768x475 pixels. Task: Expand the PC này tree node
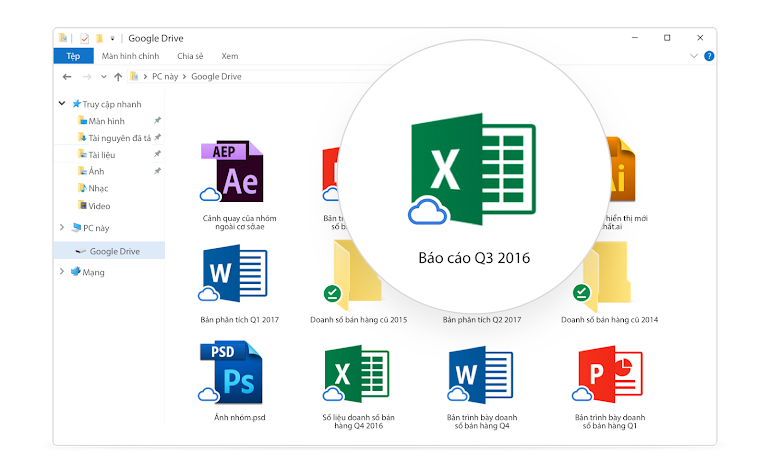click(x=63, y=228)
